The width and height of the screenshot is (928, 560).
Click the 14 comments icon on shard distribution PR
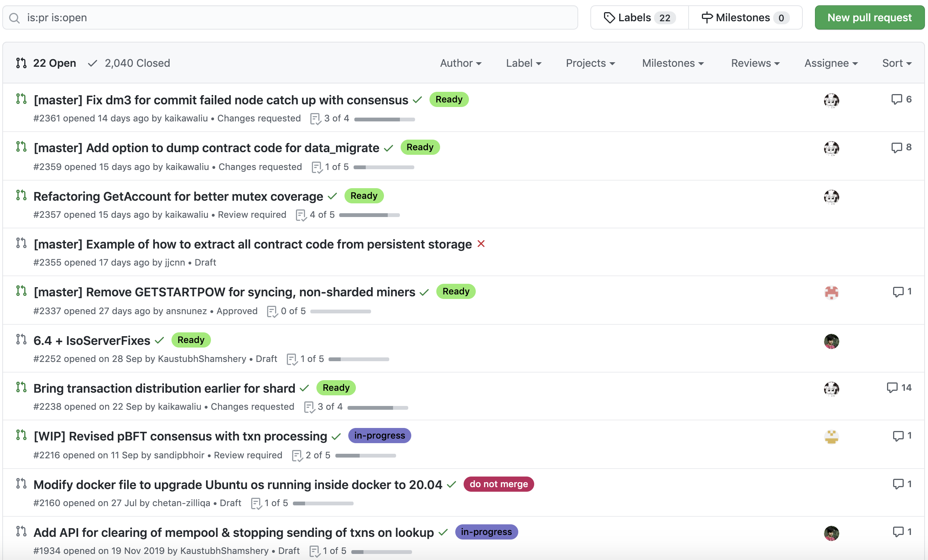click(892, 388)
